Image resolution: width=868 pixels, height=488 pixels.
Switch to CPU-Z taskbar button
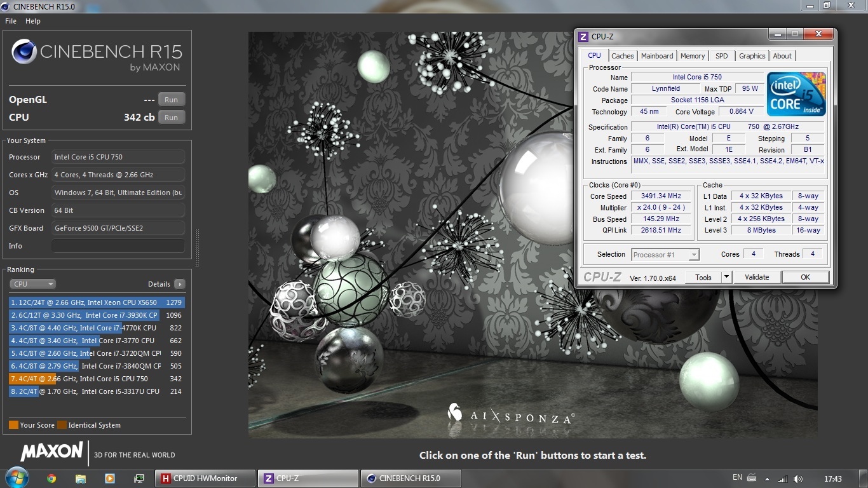[308, 478]
